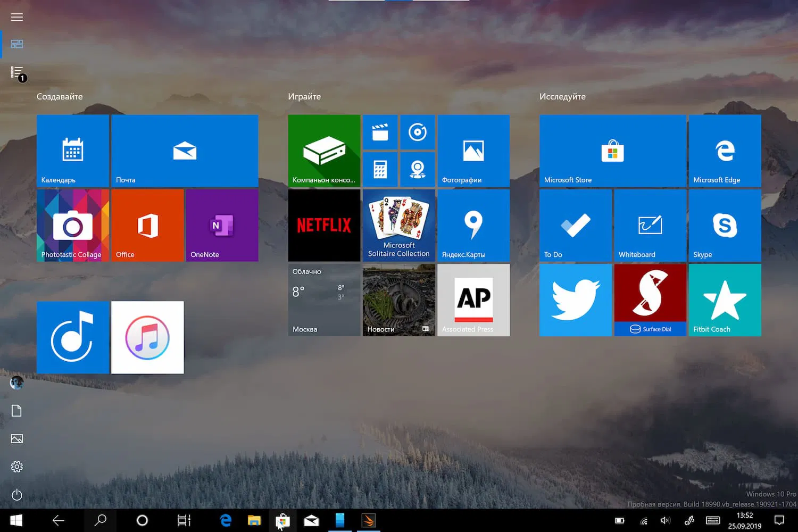This screenshot has height=532, width=798.
Task: Switch to the pinned tiles view
Action: point(16,44)
